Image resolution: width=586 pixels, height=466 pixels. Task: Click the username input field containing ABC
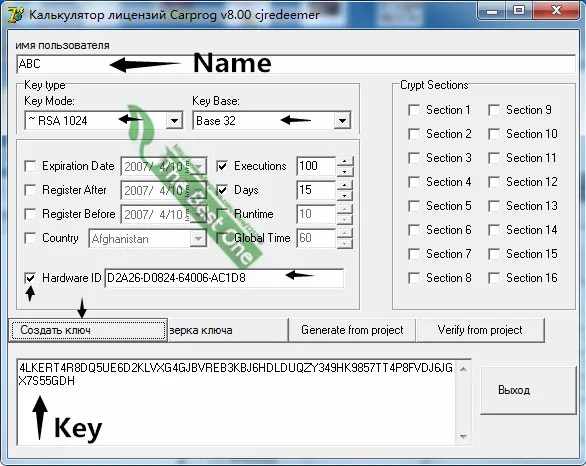[296, 64]
